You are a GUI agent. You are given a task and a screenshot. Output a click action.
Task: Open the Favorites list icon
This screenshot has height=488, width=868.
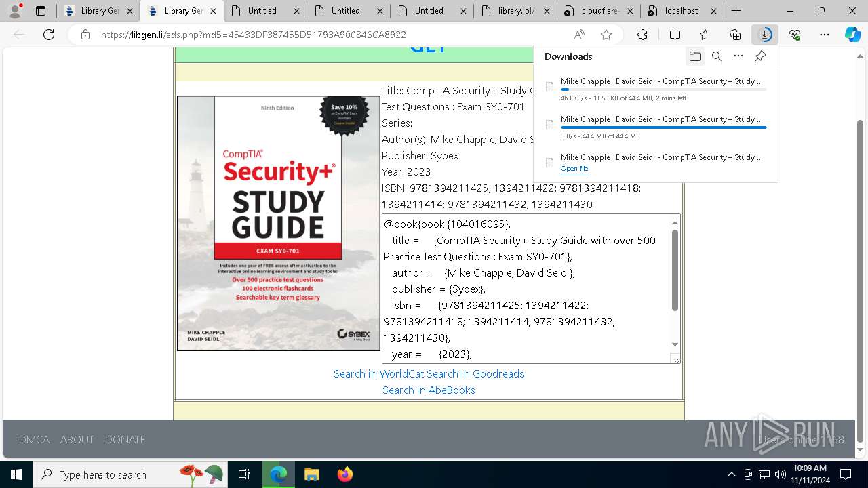[705, 35]
